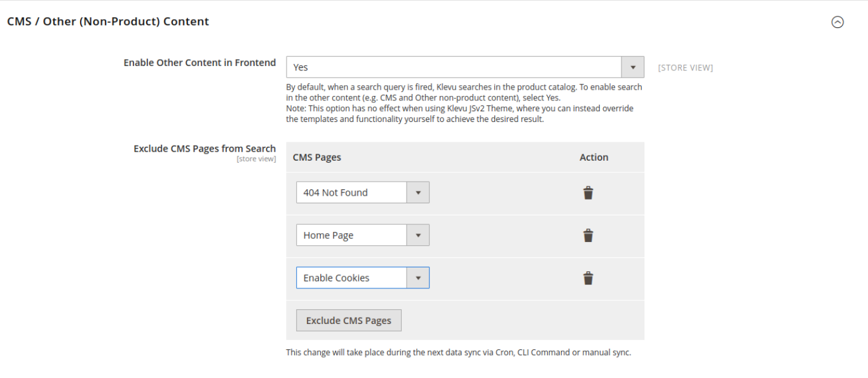Open the Enable Cookies dropdown
The height and width of the screenshot is (378, 868).
pos(351,278)
